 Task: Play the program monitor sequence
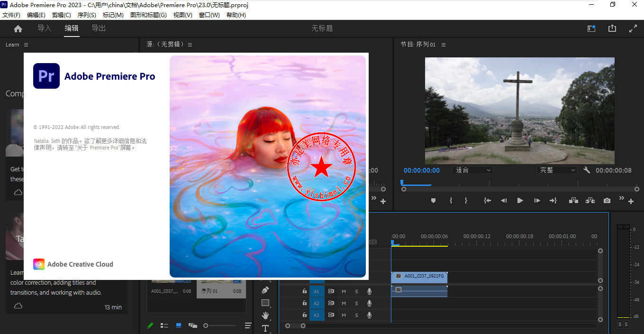point(520,201)
